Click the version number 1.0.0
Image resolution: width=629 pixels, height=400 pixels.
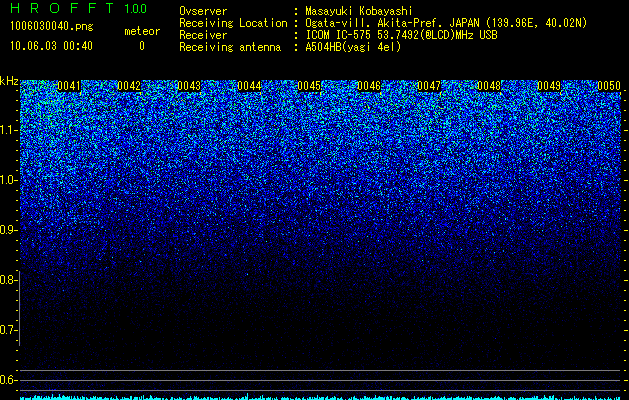[x=135, y=9]
